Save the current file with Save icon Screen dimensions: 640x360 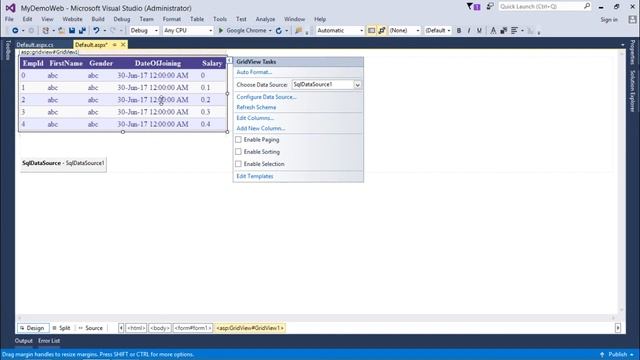(72, 31)
